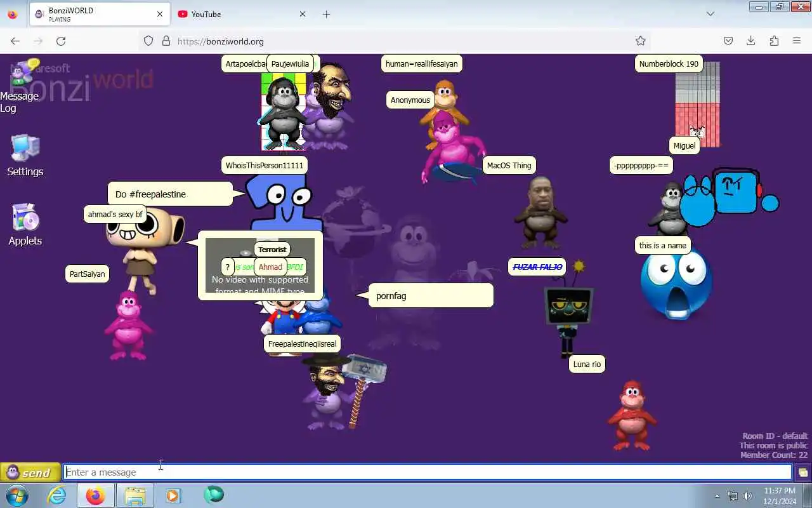
Task: Bookmark this page with the star
Action: pos(641,41)
